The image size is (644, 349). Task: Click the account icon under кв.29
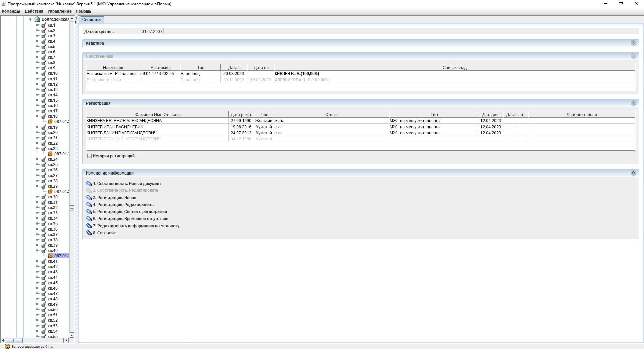(x=50, y=192)
